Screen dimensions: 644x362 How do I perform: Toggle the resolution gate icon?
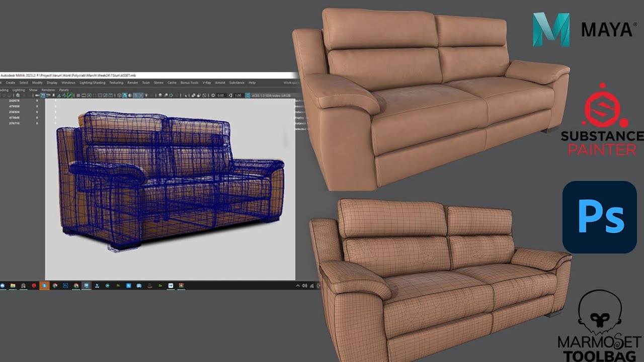[x=89, y=95]
